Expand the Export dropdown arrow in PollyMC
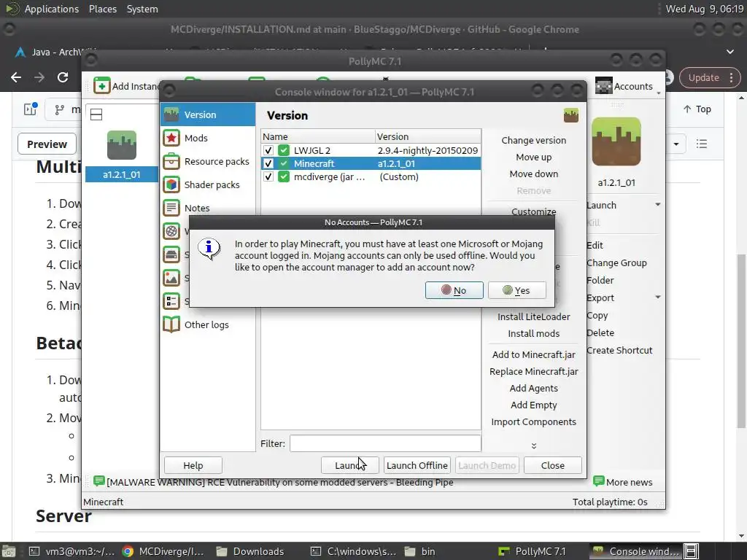747x560 pixels. [x=657, y=297]
